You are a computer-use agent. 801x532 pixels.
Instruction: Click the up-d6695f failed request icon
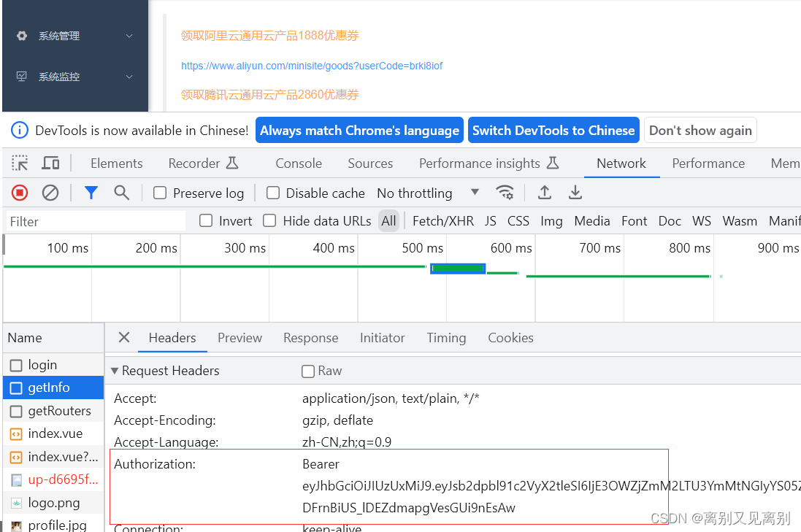[16, 480]
